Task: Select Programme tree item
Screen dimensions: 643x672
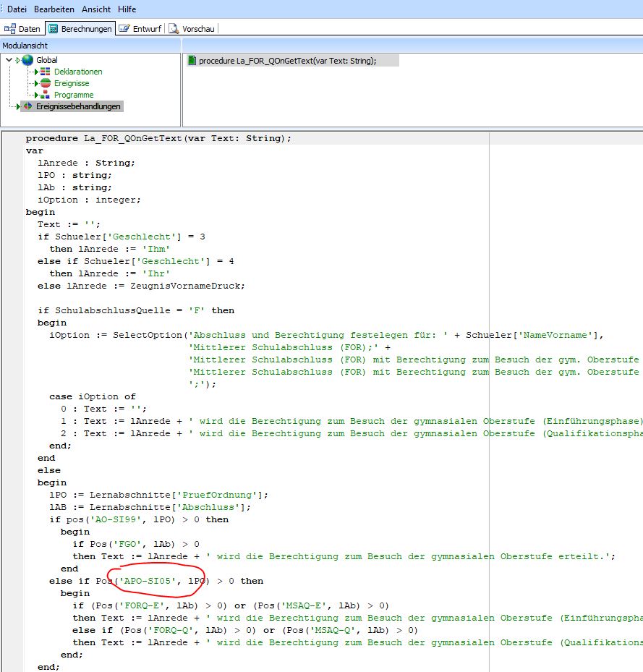Action: 74,95
